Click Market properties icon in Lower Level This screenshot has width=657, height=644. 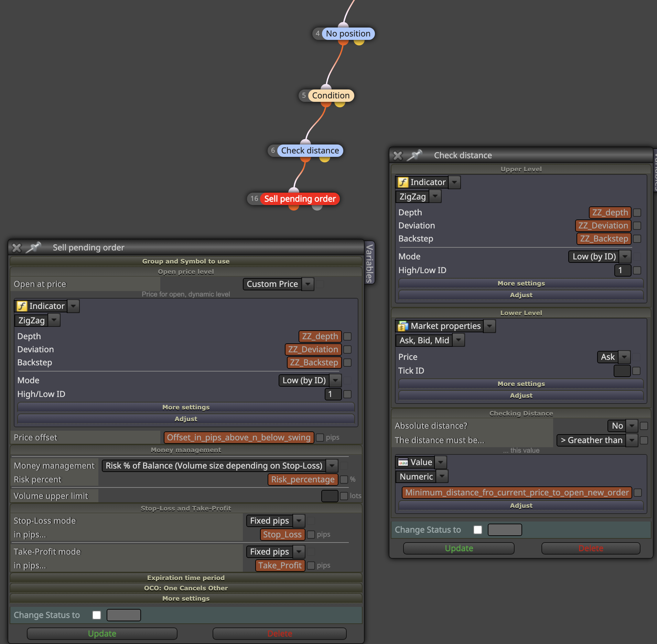coord(403,326)
